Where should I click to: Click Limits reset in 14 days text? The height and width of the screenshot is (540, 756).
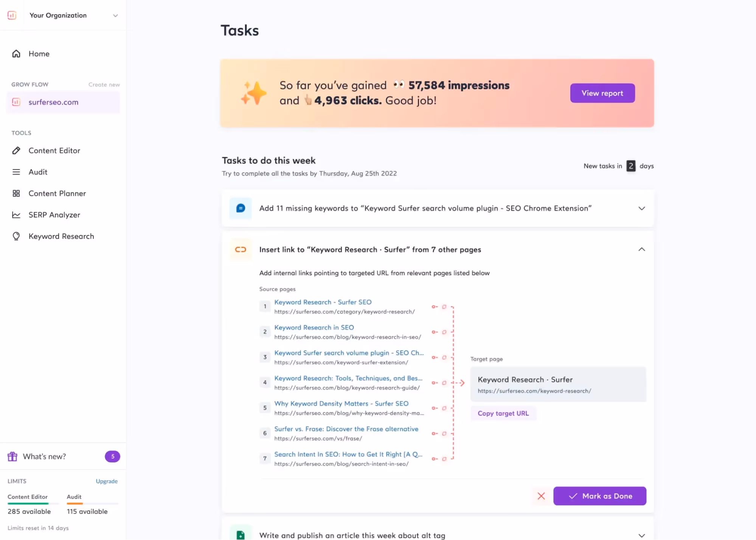[x=38, y=528]
